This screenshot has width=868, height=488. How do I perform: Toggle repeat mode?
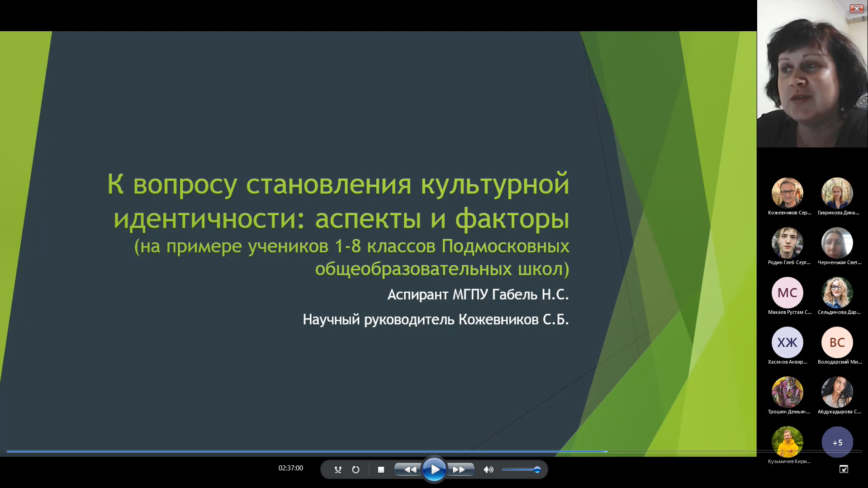356,469
